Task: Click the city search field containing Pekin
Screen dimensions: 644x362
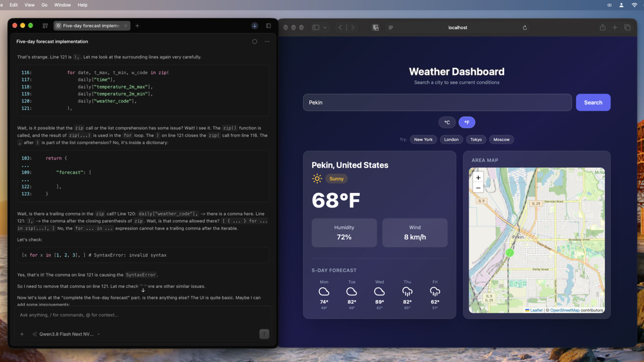Action: [x=437, y=103]
